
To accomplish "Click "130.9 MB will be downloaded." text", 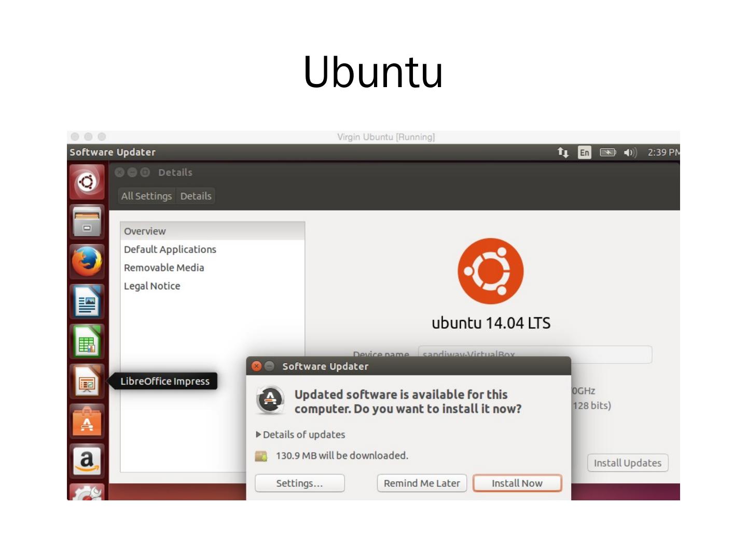I will click(342, 456).
